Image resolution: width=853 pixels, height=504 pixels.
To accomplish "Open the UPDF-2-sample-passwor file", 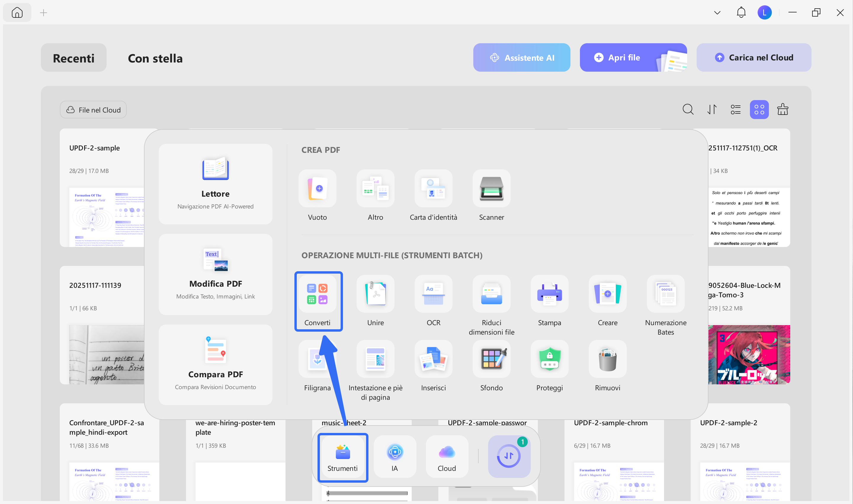I will pyautogui.click(x=487, y=423).
